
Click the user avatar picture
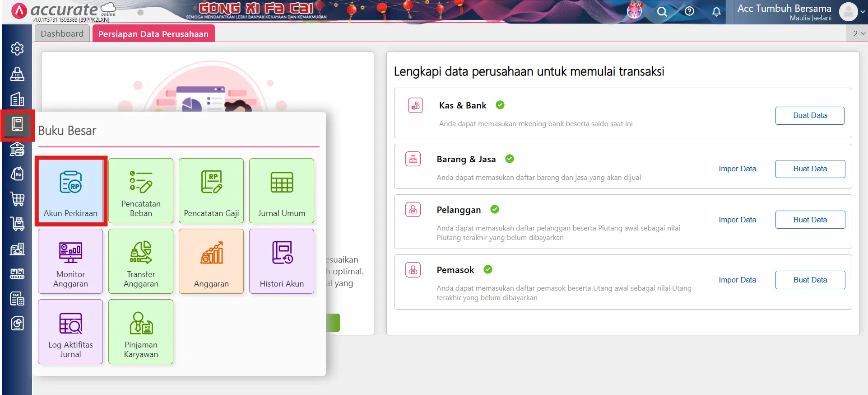pyautogui.click(x=848, y=12)
